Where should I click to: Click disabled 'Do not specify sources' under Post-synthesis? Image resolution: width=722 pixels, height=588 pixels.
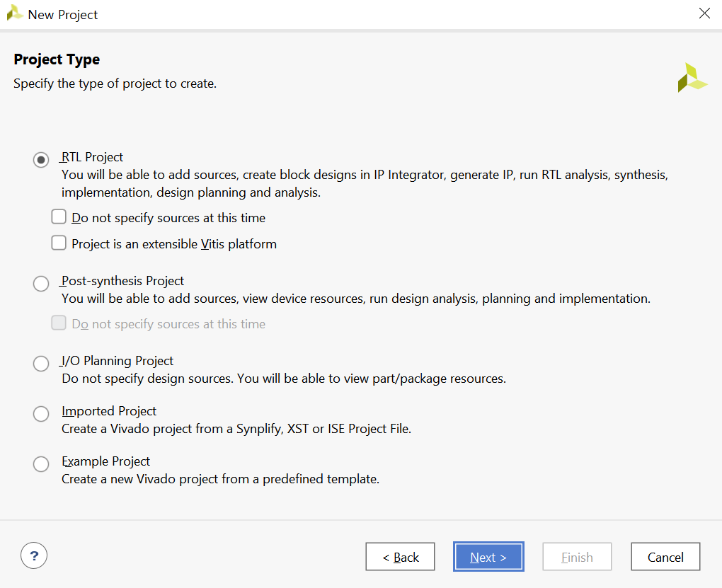pos(59,323)
